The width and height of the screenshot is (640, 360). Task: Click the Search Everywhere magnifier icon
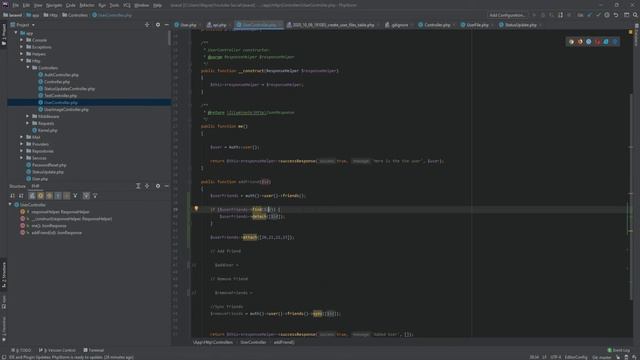coord(635,15)
